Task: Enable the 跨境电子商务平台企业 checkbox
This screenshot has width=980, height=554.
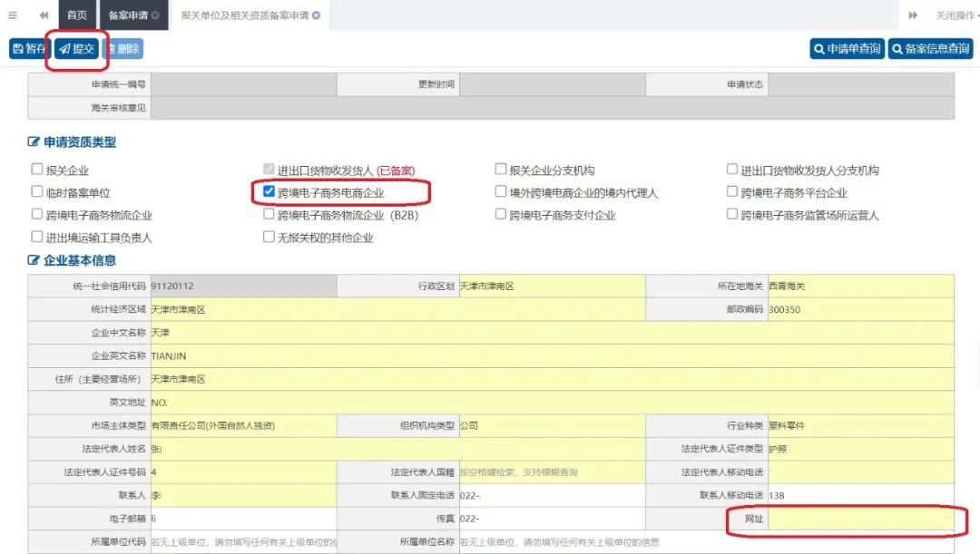Action: click(732, 191)
